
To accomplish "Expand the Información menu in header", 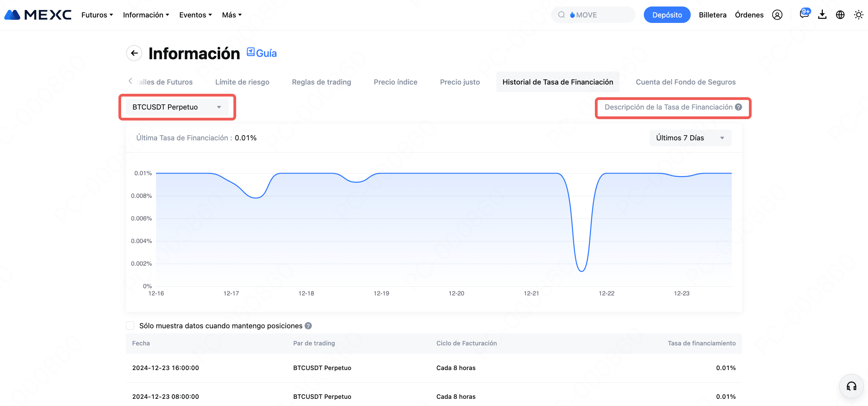I will (146, 15).
